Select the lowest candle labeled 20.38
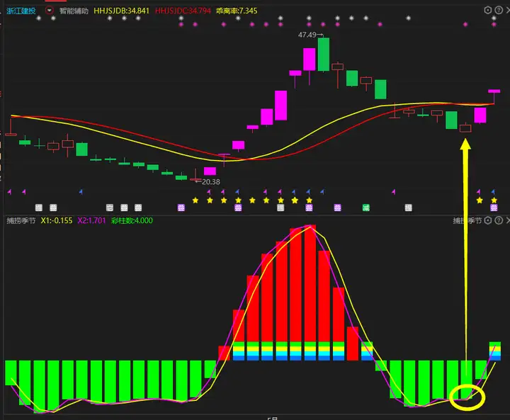Viewport: 510px width, 420px height. click(195, 177)
